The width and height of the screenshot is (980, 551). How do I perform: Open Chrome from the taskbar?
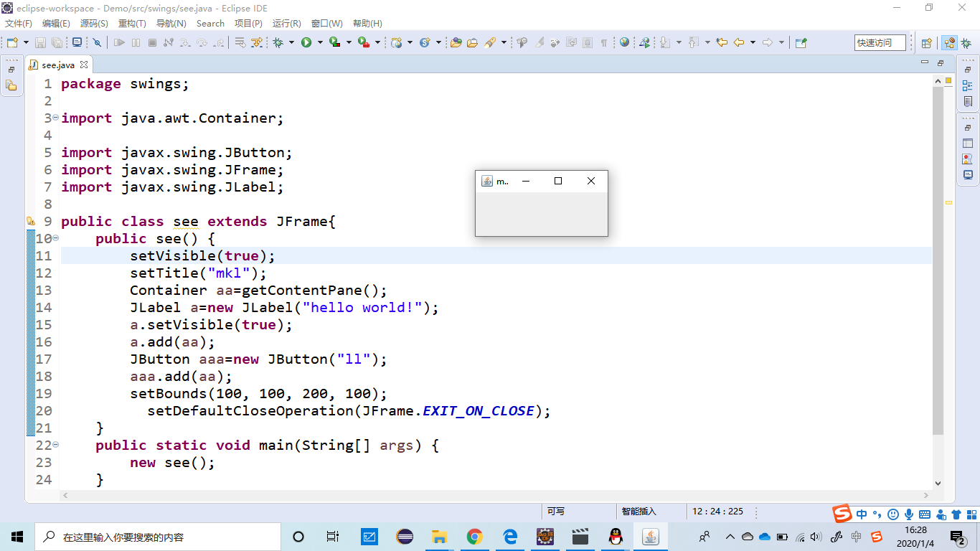pyautogui.click(x=474, y=537)
